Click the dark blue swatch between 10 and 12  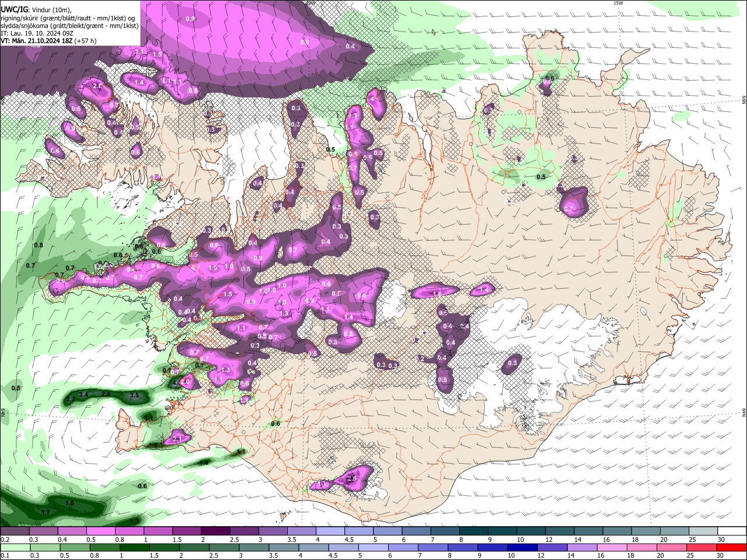(521, 547)
